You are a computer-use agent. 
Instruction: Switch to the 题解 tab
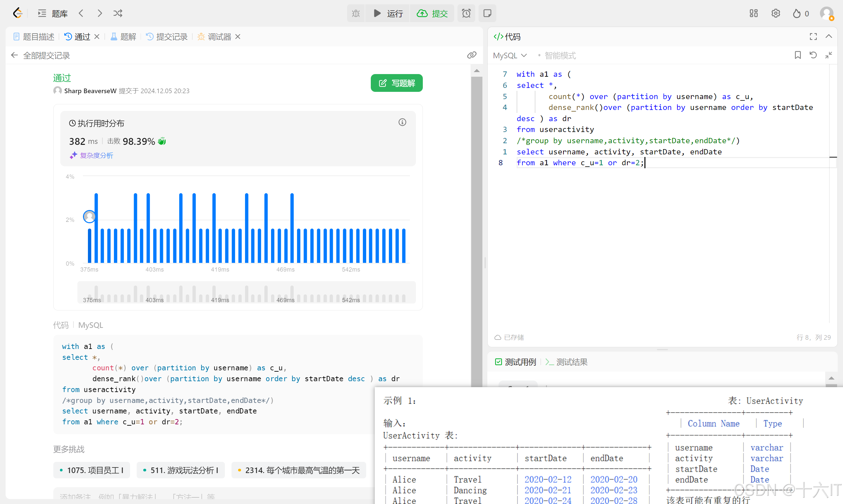click(123, 37)
